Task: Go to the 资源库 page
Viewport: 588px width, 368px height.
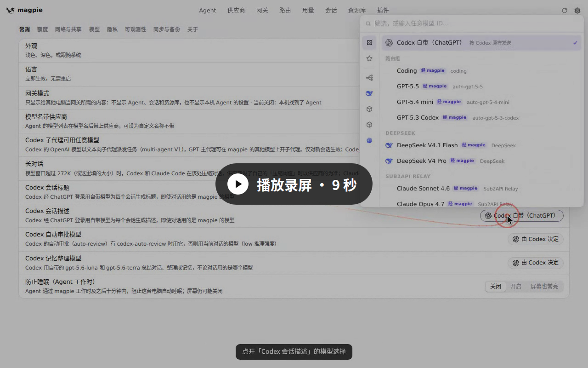Action: coord(357,10)
